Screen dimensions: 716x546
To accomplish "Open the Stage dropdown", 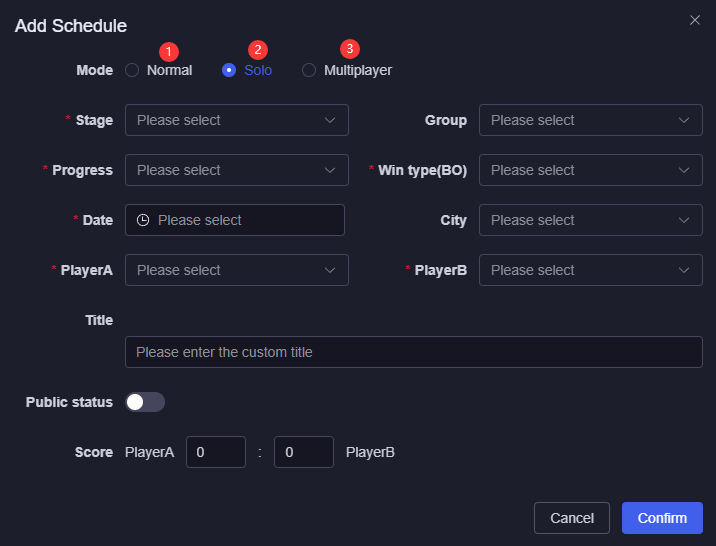I will (236, 120).
